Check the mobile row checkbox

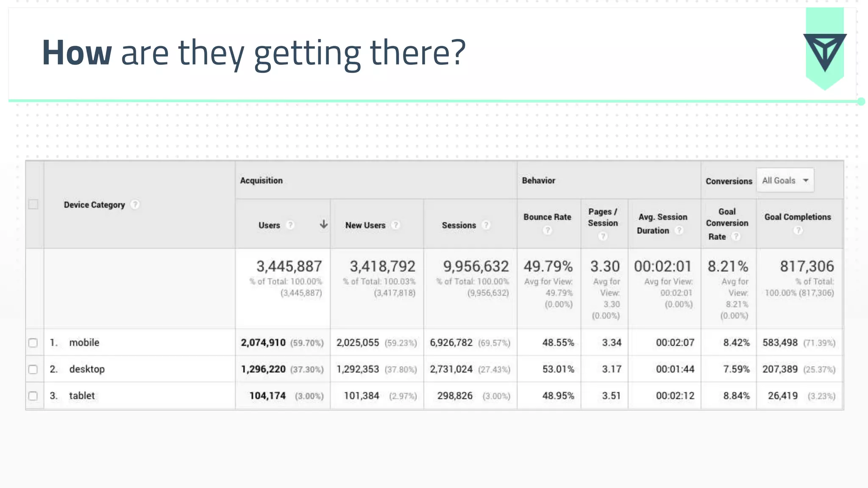click(x=33, y=343)
